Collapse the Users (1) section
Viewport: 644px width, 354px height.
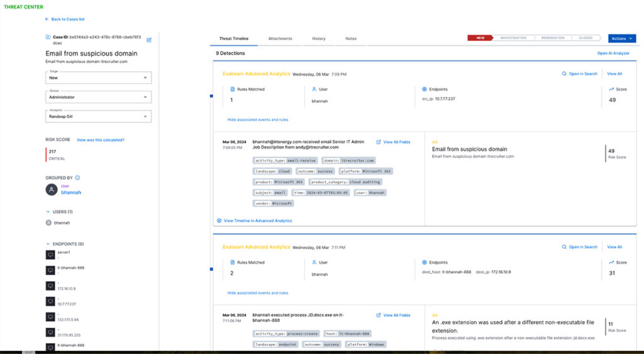click(48, 212)
